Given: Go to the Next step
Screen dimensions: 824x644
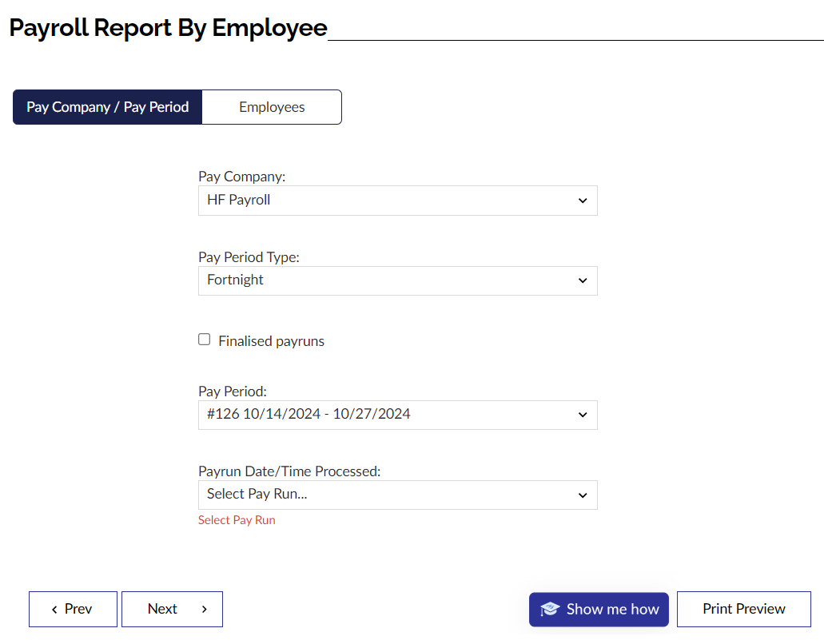Looking at the screenshot, I should pos(172,609).
